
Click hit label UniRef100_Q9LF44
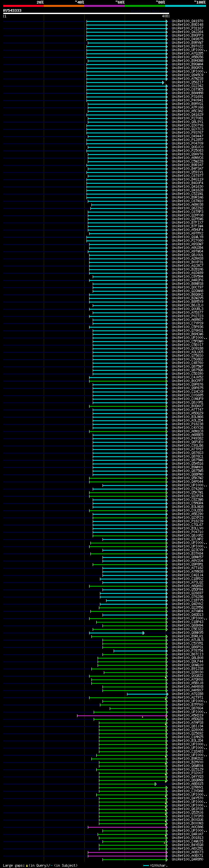coord(187,661)
